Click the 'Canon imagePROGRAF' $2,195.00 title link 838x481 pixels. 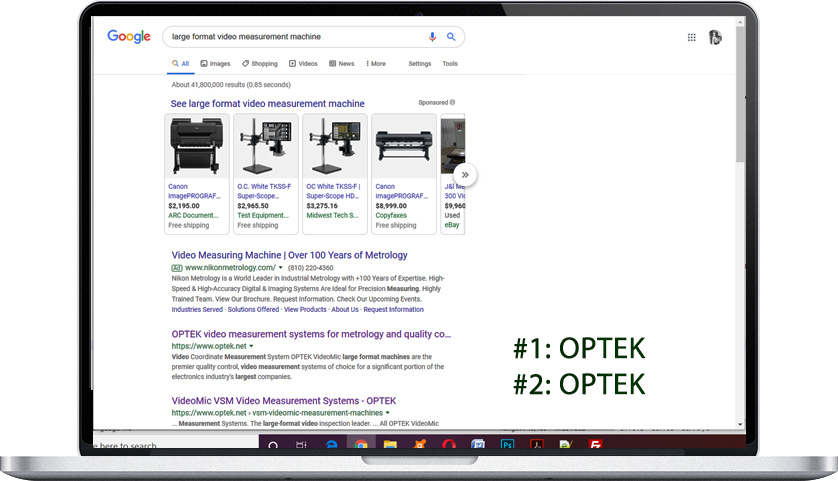pyautogui.click(x=194, y=191)
